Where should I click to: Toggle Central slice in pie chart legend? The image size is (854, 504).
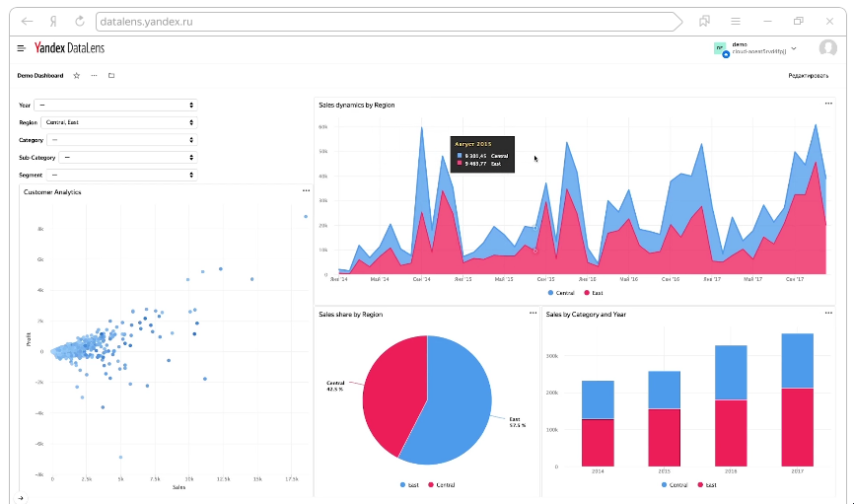click(x=442, y=485)
